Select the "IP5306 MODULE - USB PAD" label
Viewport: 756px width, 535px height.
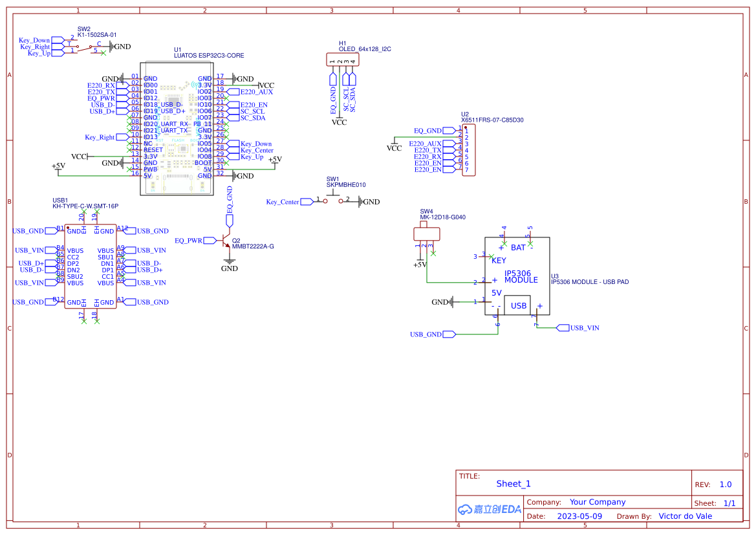click(x=590, y=281)
